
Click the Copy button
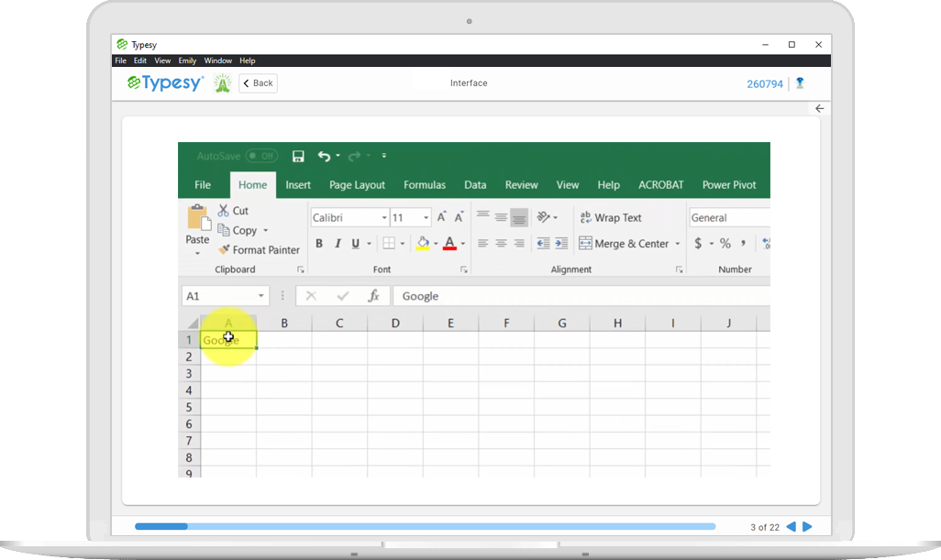point(237,230)
